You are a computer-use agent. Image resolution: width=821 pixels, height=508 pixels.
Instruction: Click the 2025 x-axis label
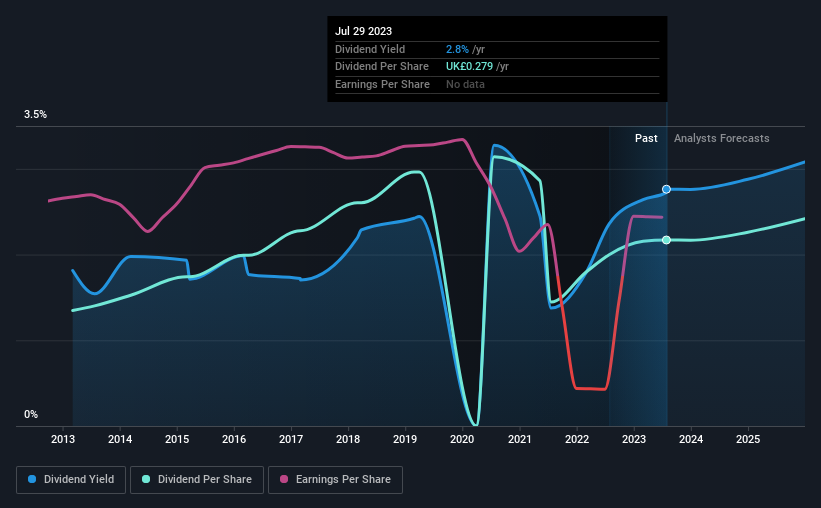(x=748, y=439)
